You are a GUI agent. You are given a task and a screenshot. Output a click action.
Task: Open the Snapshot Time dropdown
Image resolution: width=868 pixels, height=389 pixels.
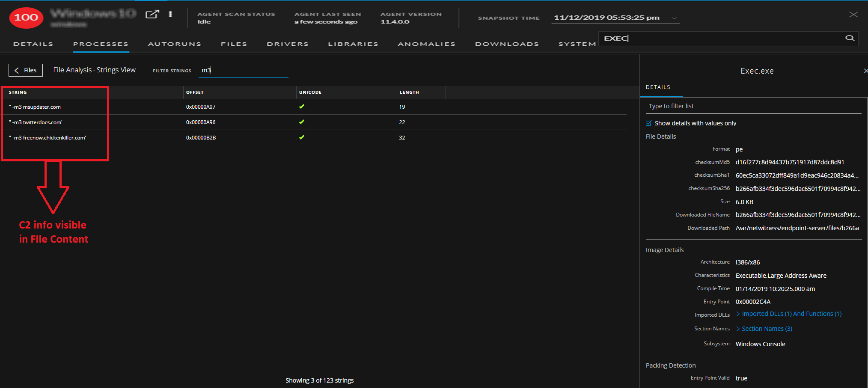[x=674, y=18]
